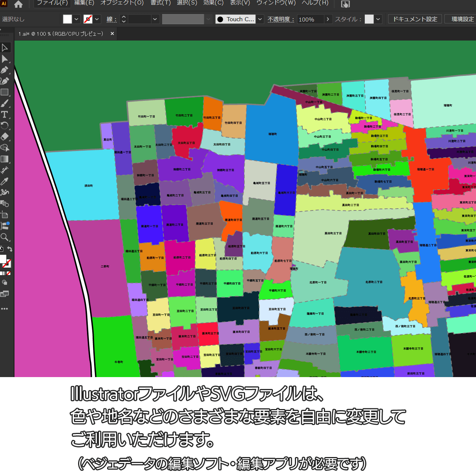Swap fill and stroke colors

point(10,249)
